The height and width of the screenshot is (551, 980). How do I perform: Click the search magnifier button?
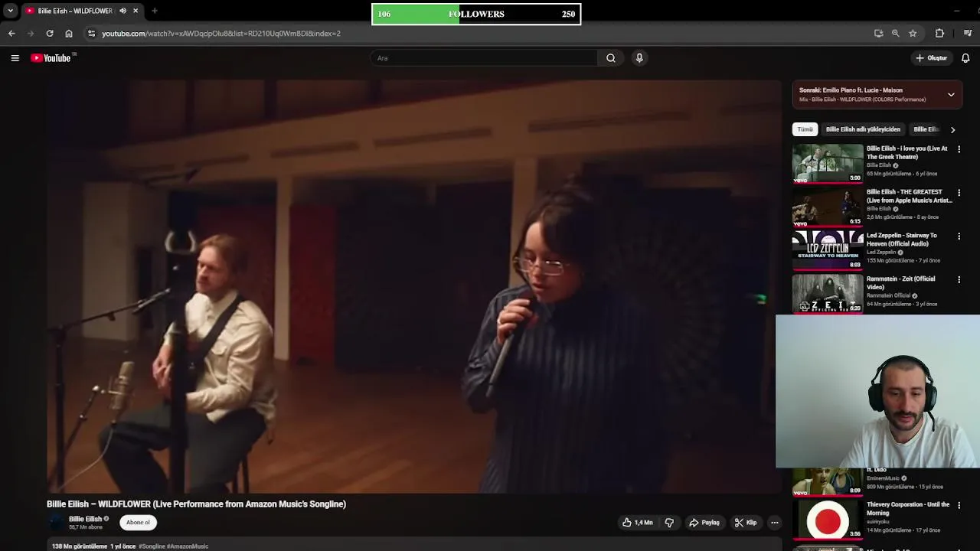click(611, 58)
